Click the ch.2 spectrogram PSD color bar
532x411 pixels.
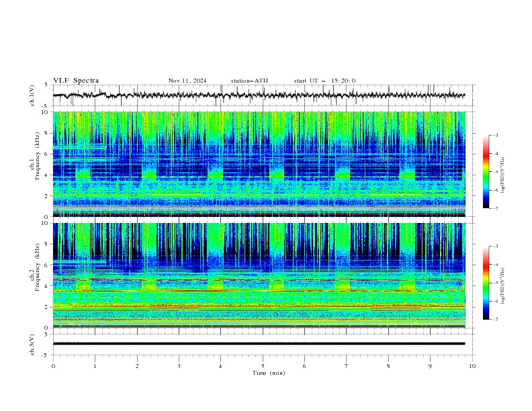click(486, 283)
